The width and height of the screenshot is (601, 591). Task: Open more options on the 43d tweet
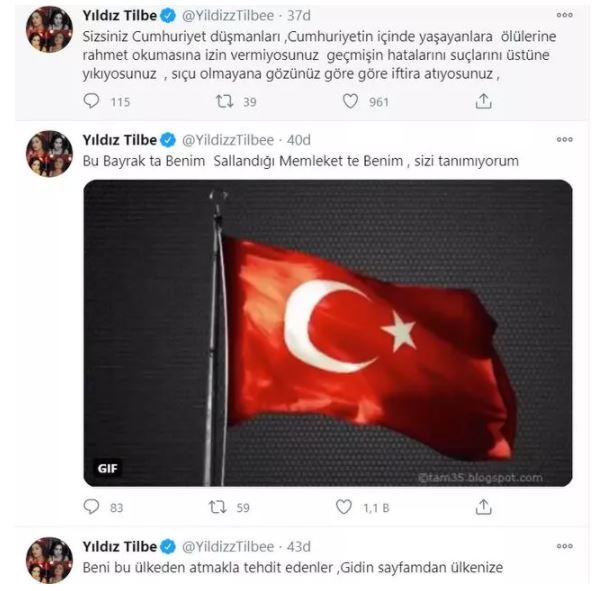(x=565, y=546)
